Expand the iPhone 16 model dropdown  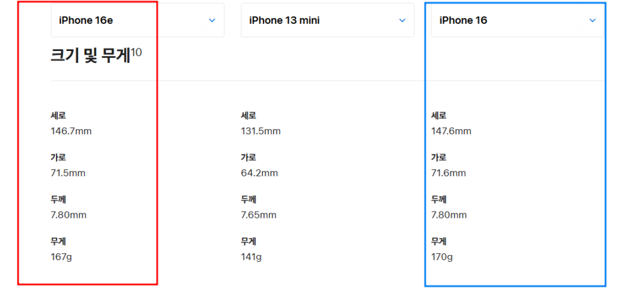pyautogui.click(x=517, y=20)
